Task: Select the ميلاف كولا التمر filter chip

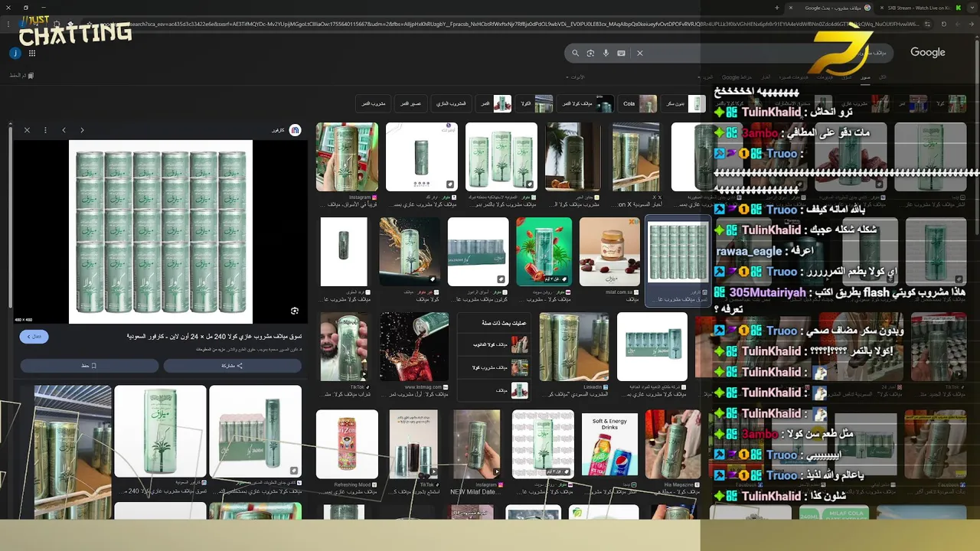Action: (586, 103)
